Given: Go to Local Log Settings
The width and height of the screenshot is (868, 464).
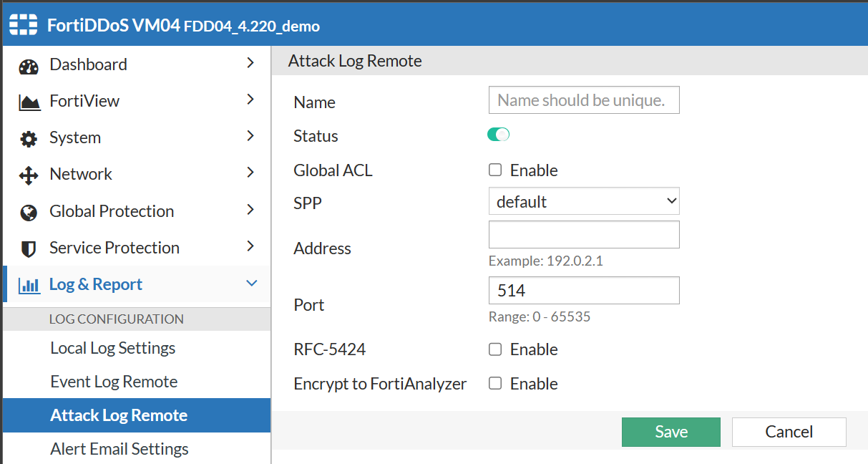Looking at the screenshot, I should point(112,347).
